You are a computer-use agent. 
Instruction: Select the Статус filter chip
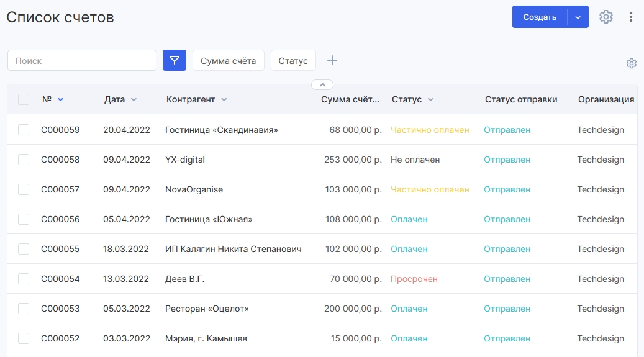(293, 60)
